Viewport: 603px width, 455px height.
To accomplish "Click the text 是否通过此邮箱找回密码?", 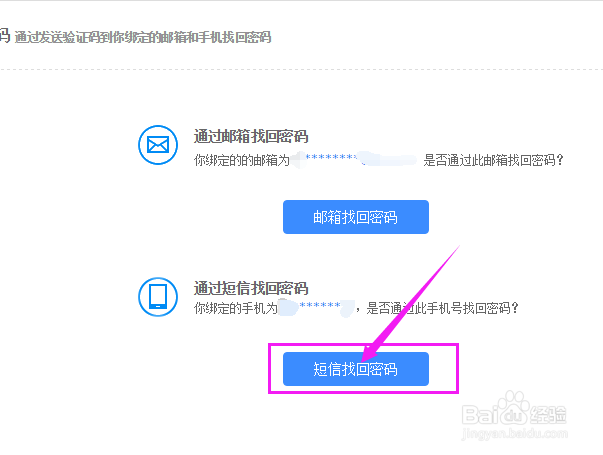I will pos(493,160).
